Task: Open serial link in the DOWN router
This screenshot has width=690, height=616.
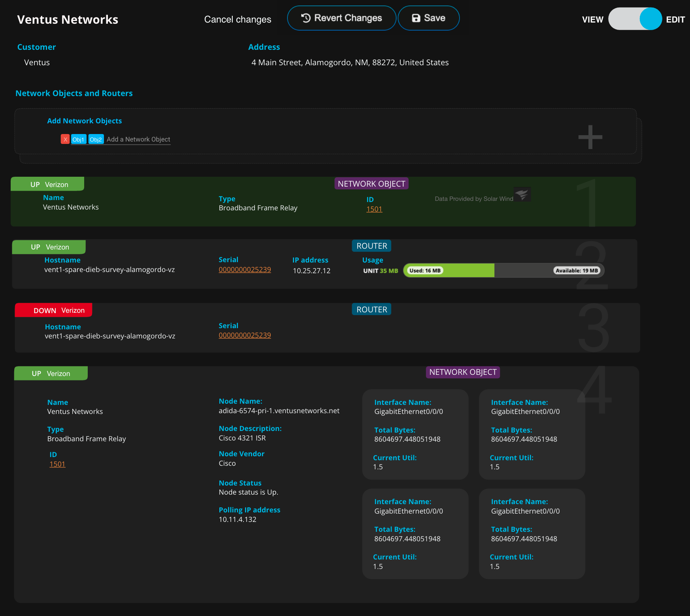Action: (245, 335)
